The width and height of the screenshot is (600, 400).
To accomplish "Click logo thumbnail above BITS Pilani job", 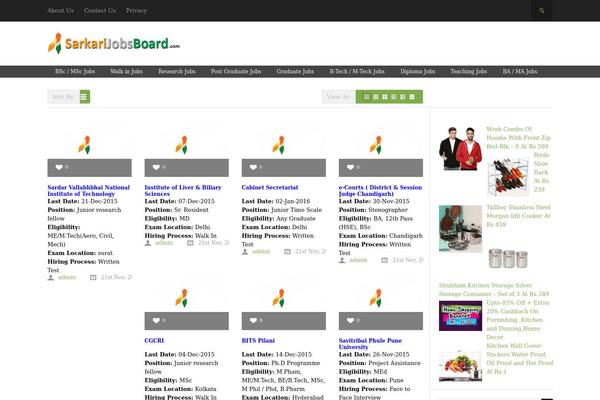I will [x=279, y=298].
